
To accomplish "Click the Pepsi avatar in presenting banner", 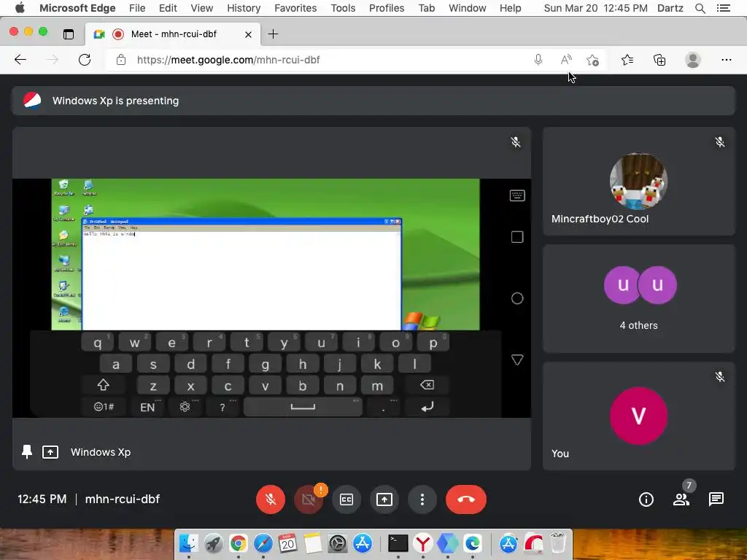I will [x=32, y=101].
